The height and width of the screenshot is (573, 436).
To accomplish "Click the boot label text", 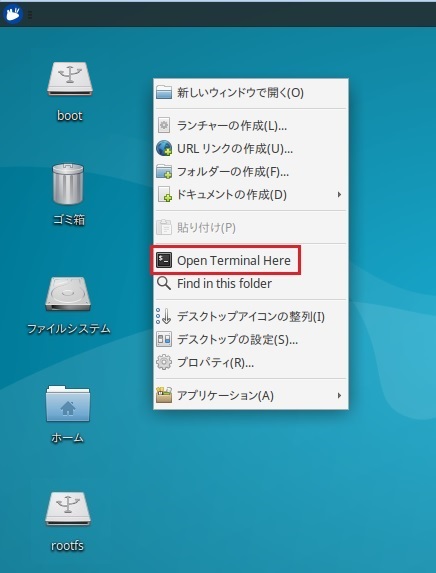I will pyautogui.click(x=70, y=116).
